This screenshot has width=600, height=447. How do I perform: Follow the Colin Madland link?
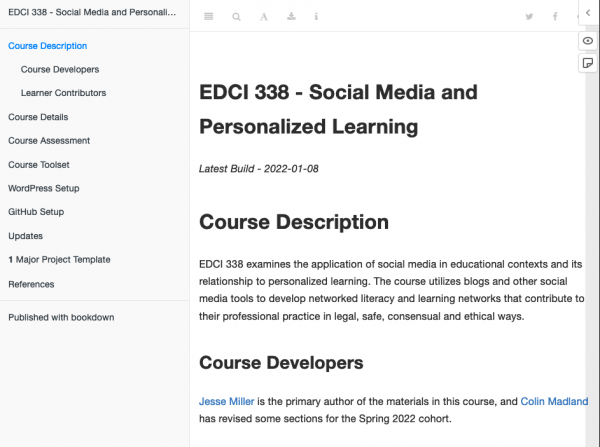(554, 401)
